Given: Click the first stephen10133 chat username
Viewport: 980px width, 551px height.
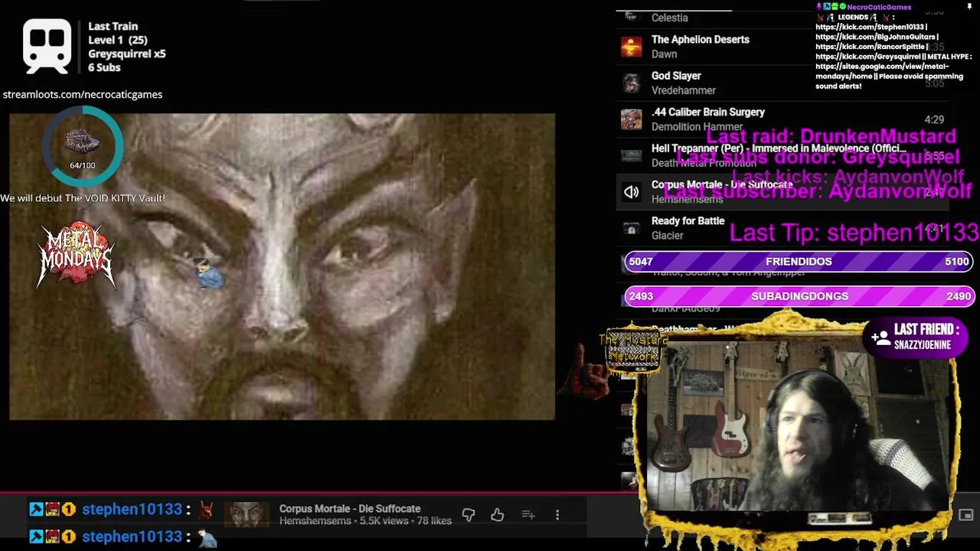Looking at the screenshot, I should click(x=132, y=510).
